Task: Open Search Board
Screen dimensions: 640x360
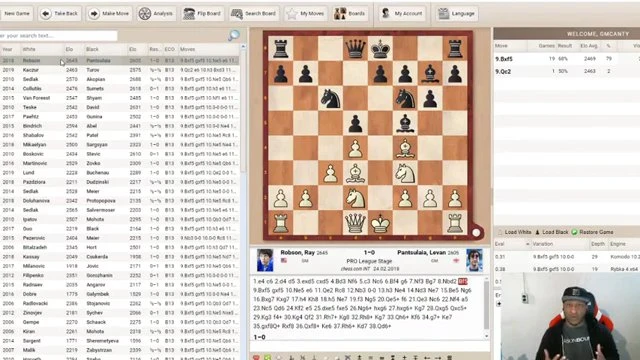Action: click(254, 13)
